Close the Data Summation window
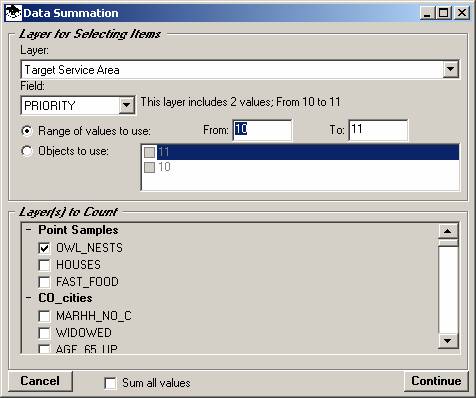The image size is (476, 398). click(462, 13)
